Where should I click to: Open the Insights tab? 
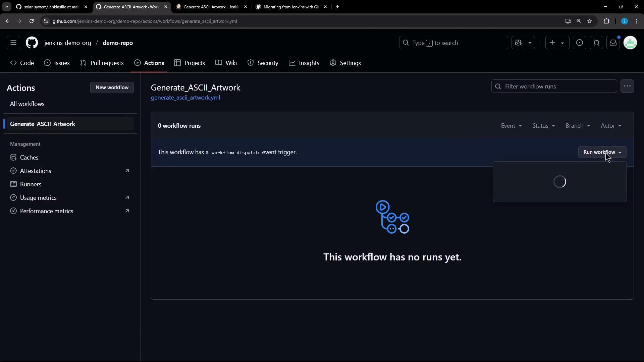click(x=304, y=63)
